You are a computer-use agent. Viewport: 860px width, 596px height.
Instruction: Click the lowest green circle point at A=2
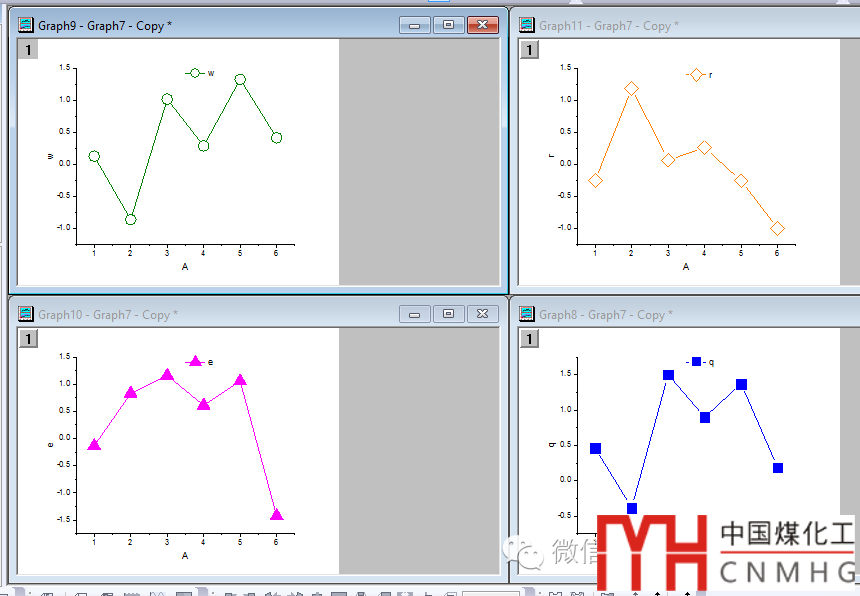[x=131, y=219]
